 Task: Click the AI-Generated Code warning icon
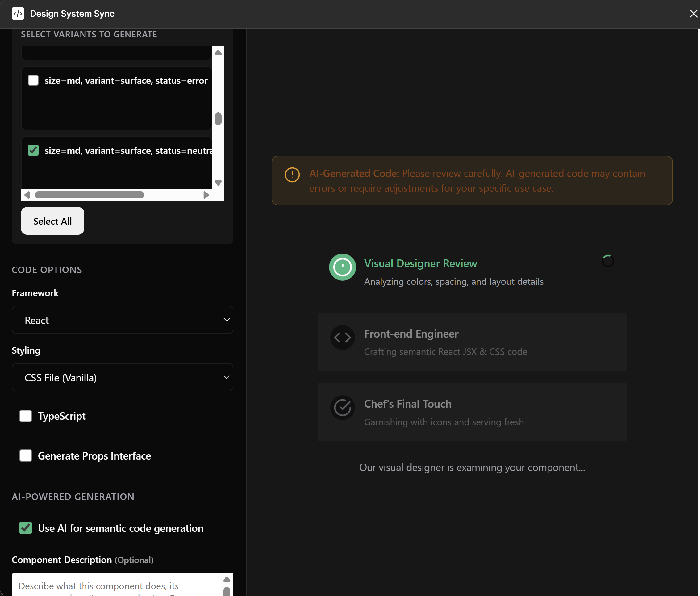click(292, 174)
